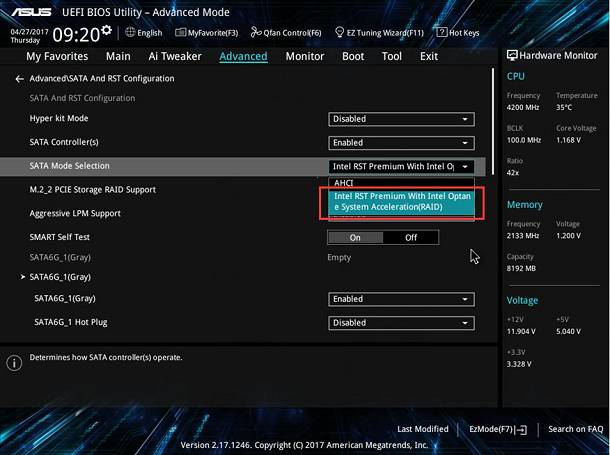Click the back arrow beside the breadcrumb path
This screenshot has width=610, height=455.
click(x=19, y=79)
